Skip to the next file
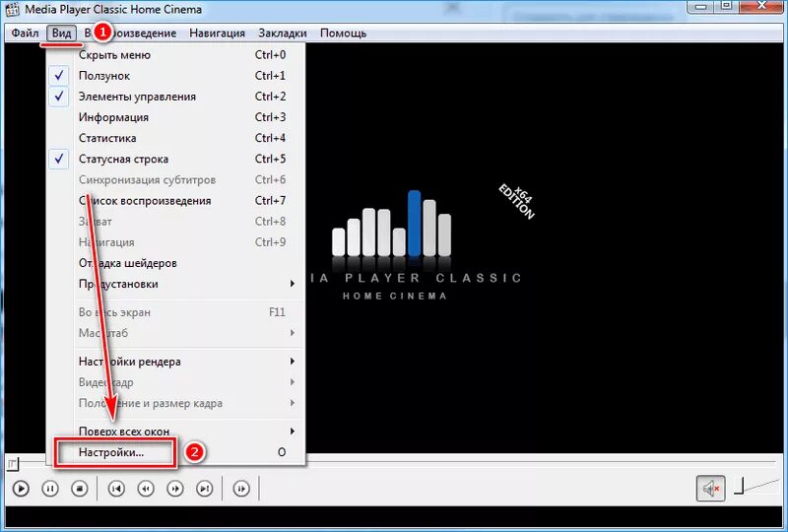Viewport: 788px width, 532px height. [x=205, y=489]
